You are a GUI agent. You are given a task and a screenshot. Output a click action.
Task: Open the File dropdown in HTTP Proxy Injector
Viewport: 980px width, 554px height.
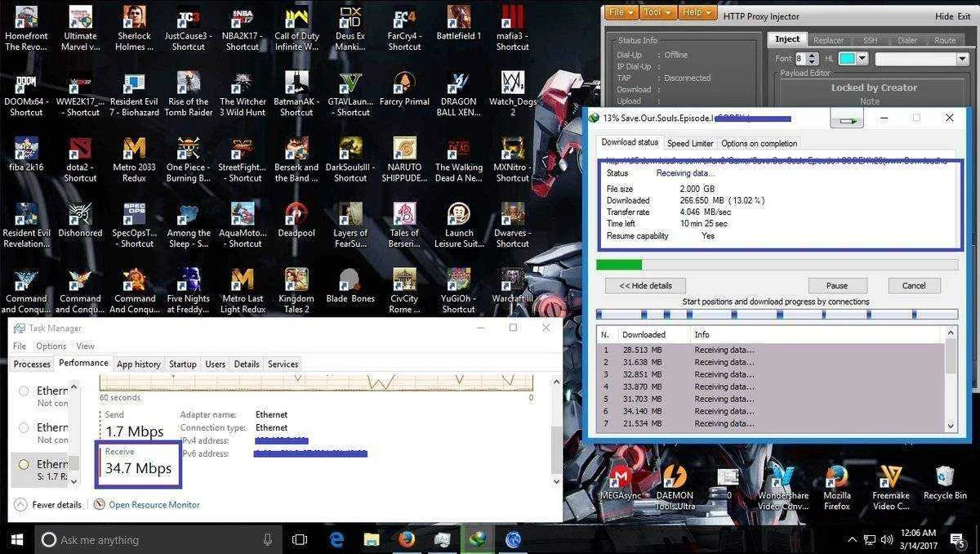tap(621, 12)
